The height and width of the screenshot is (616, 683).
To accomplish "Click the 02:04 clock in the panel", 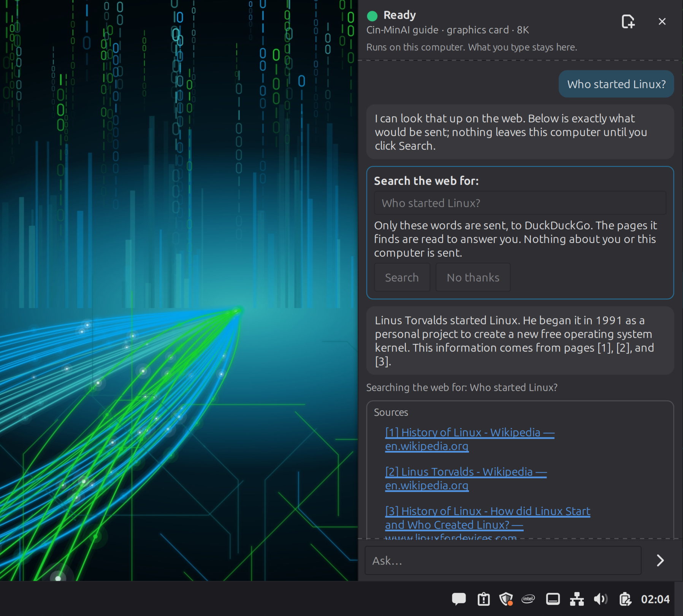I will tap(655, 599).
